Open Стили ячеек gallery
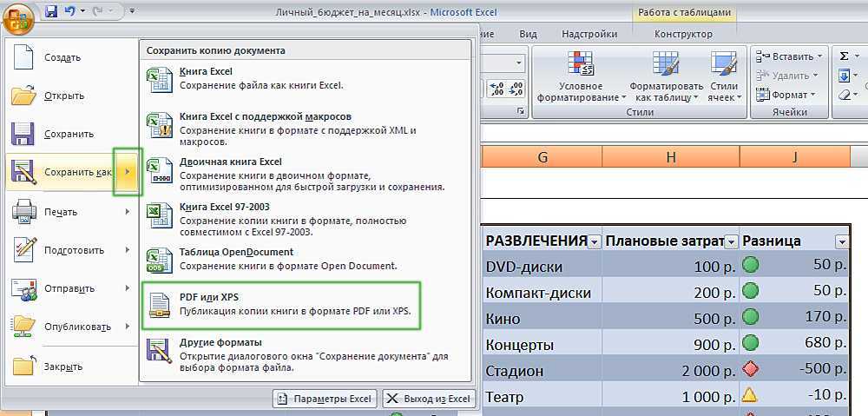This screenshot has height=416, width=868. (x=724, y=76)
